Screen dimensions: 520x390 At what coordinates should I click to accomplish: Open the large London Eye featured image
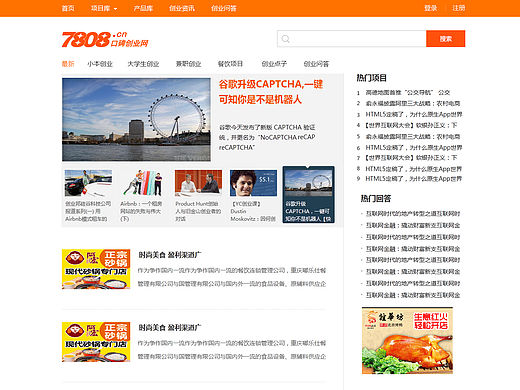136,120
